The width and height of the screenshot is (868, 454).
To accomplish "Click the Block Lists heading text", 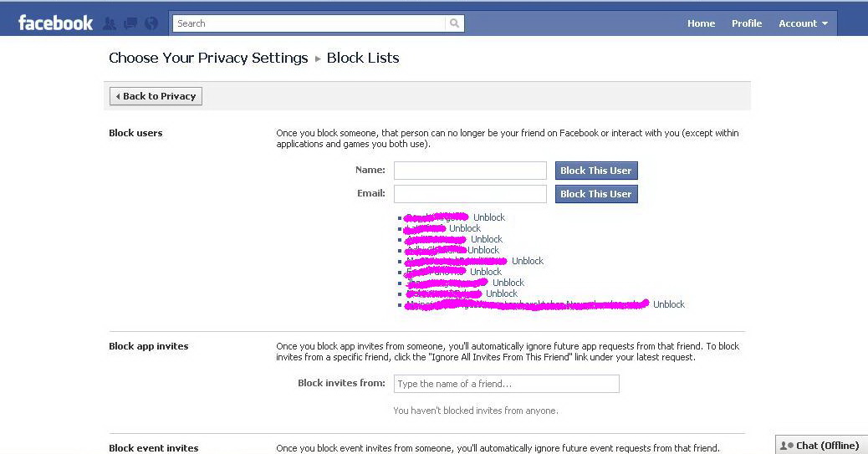I will point(363,58).
